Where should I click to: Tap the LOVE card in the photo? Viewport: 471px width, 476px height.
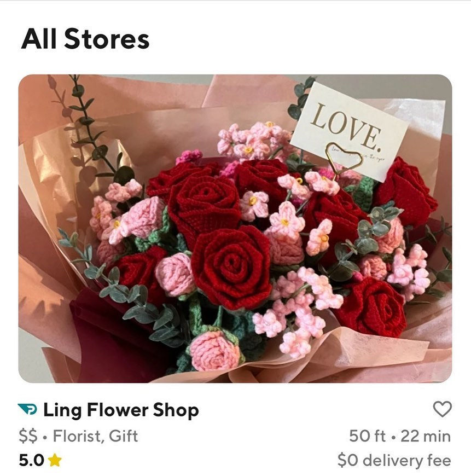pyautogui.click(x=349, y=131)
